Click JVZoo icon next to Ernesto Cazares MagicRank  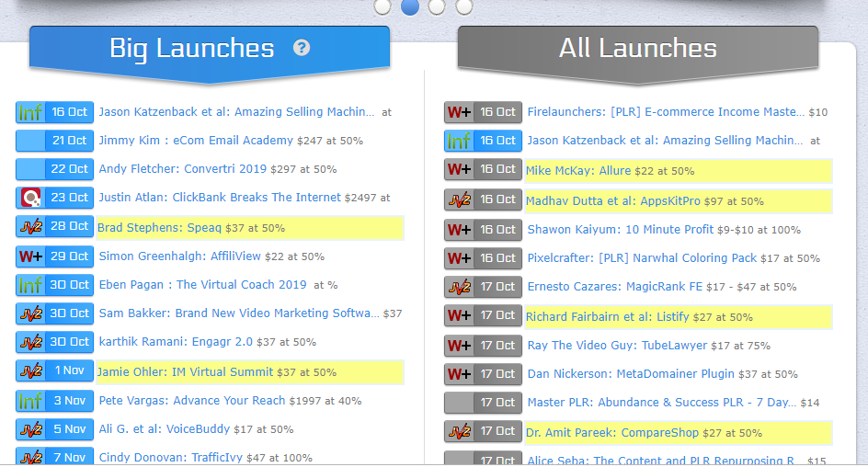[x=459, y=287]
